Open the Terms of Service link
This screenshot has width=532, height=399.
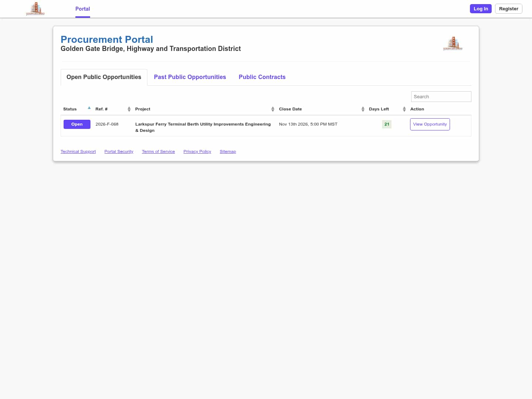pyautogui.click(x=158, y=152)
